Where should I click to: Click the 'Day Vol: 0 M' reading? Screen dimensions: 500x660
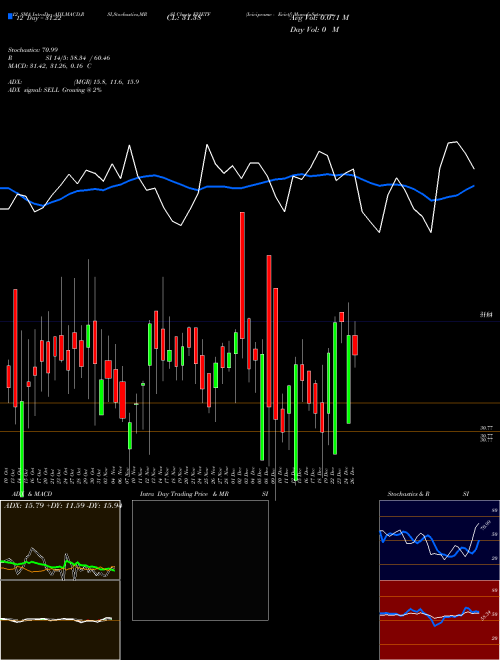click(314, 30)
